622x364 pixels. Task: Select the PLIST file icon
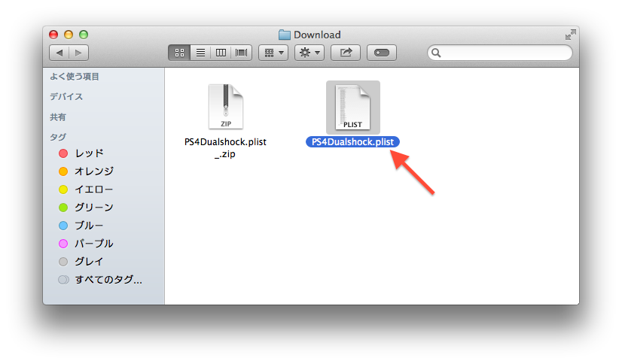click(x=352, y=108)
